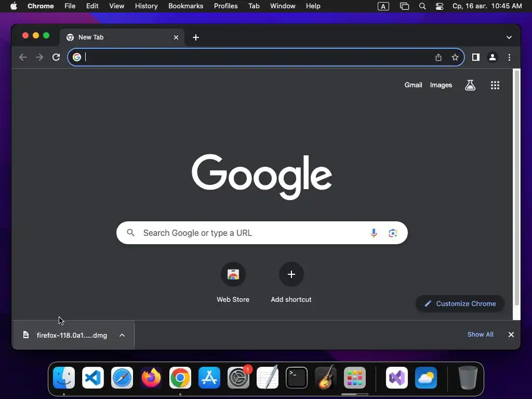Open the tab search dropdown chevron
Viewport: 532px width, 399px height.
point(509,37)
